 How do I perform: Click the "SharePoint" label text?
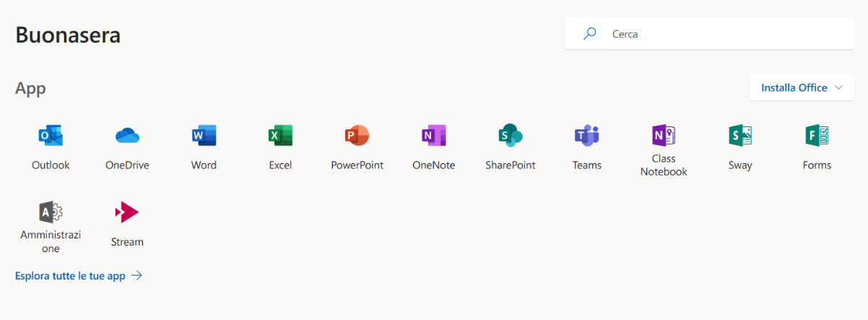pos(510,165)
